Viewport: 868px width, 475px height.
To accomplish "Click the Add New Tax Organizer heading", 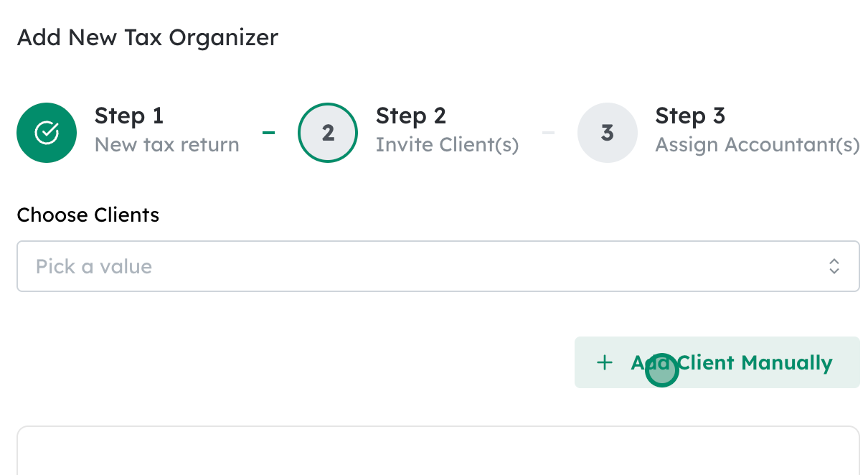I will tap(148, 37).
